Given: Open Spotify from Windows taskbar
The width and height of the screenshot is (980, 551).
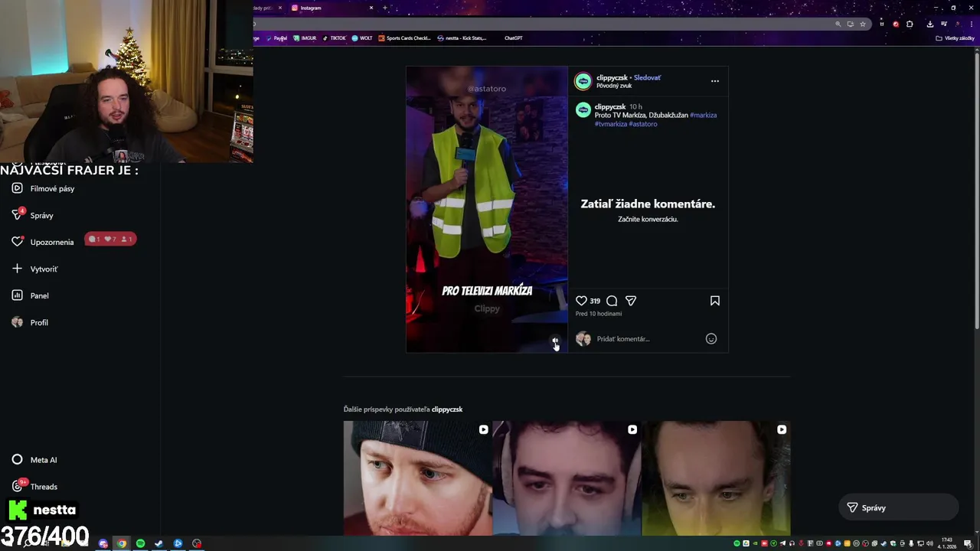Looking at the screenshot, I should (x=140, y=543).
